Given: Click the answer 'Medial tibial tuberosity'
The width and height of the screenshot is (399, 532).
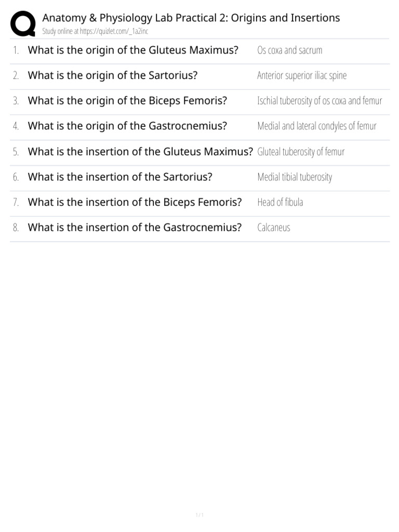Looking at the screenshot, I should pos(295,177).
